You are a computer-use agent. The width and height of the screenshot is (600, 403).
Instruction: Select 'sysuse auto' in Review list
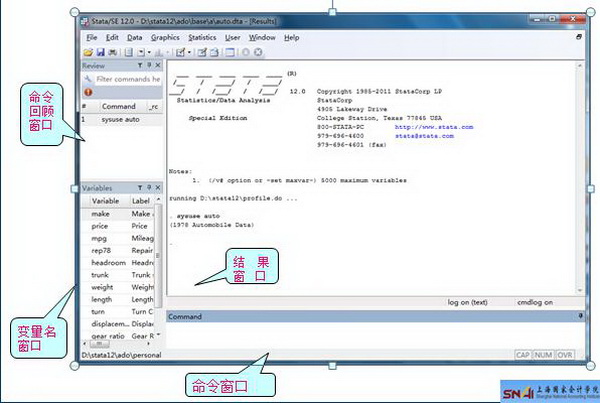(123, 118)
